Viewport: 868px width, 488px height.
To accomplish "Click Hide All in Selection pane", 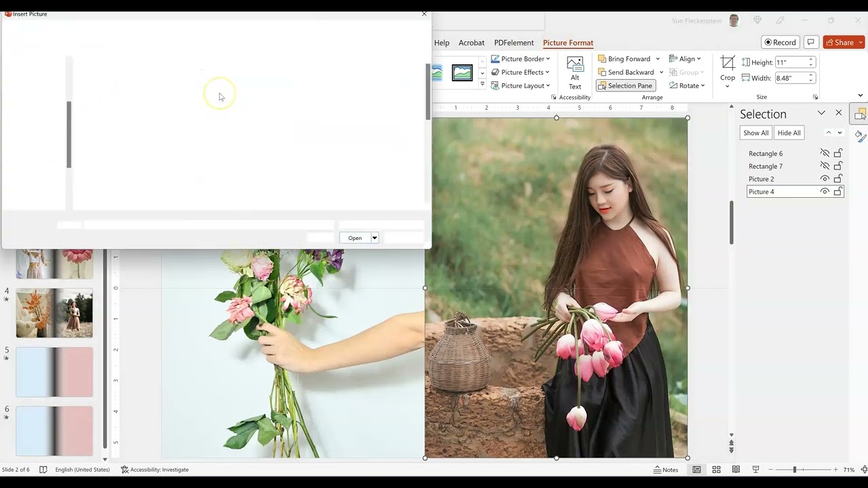I will point(789,133).
